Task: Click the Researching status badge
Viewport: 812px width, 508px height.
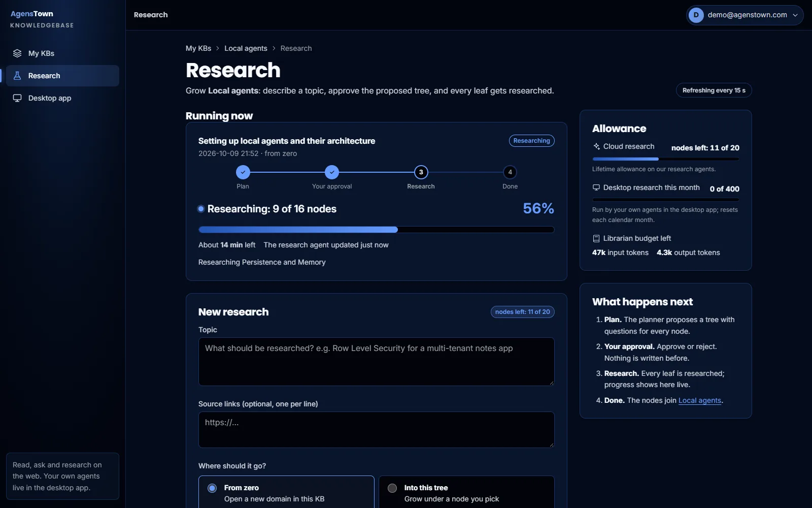Action: (531, 141)
